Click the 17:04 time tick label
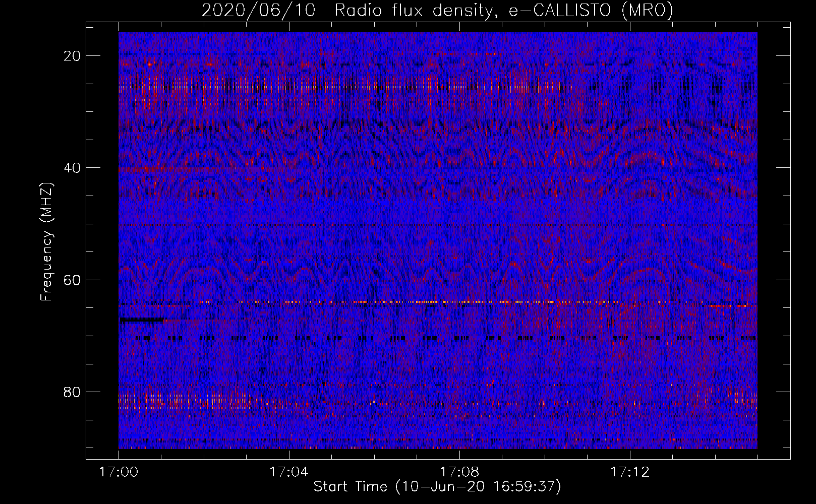The image size is (816, 504). tap(289, 472)
